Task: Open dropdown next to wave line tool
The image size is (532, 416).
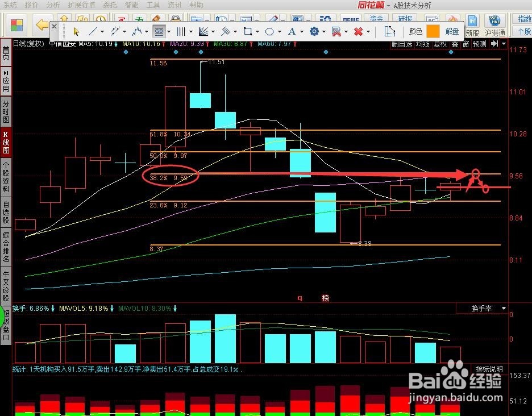Action: point(147,32)
